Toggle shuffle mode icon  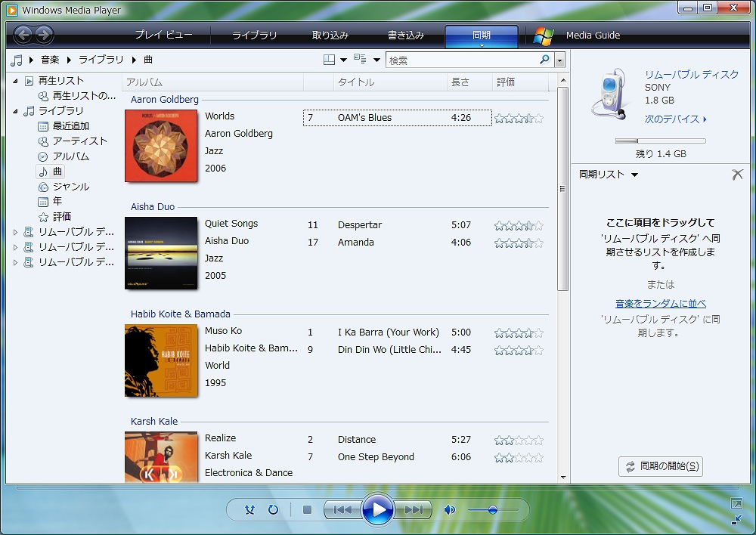250,510
